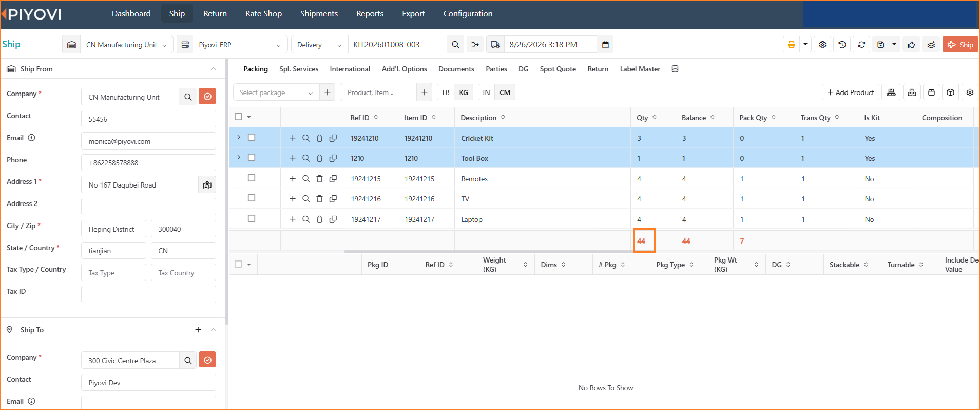Tick the Cricket Kit row checkbox

point(252,137)
